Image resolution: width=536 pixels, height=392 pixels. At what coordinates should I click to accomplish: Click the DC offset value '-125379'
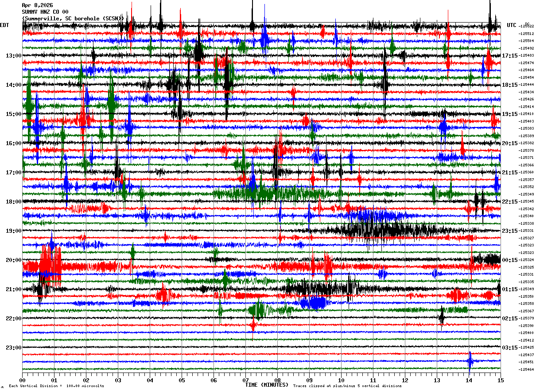(526, 318)
